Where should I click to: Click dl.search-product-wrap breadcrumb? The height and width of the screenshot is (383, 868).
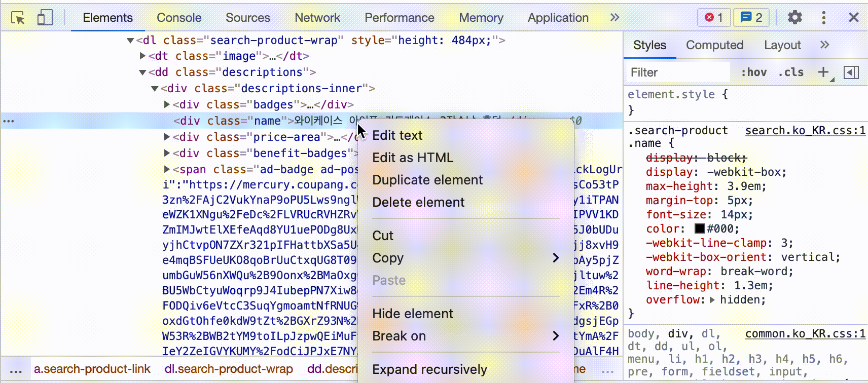point(229,369)
